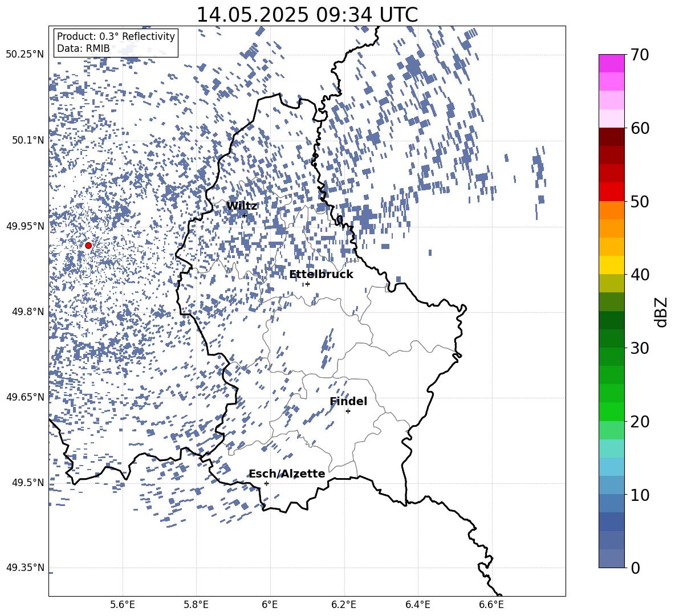Click the orange colorbar segment below 50
This screenshot has height=616, width=675.
612,210
